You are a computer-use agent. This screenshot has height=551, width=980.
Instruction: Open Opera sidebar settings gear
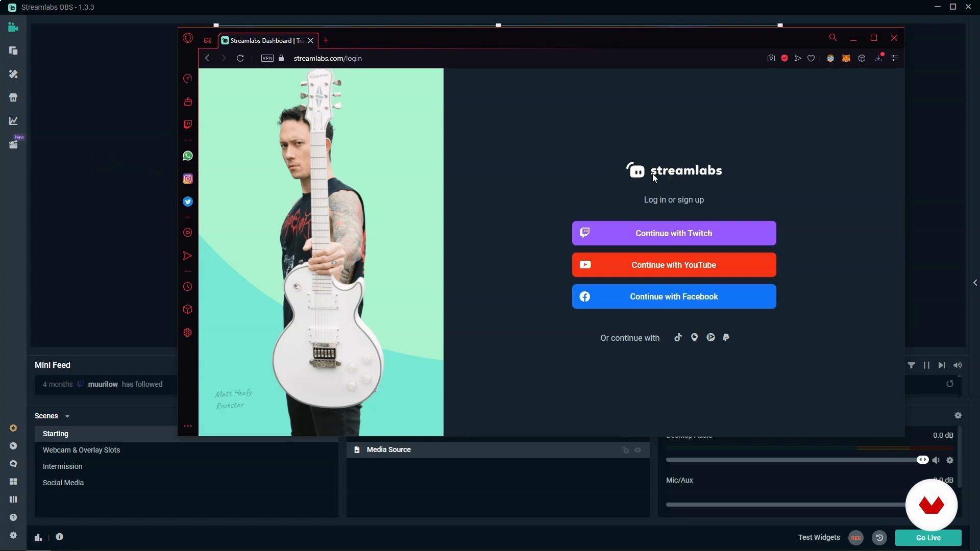click(x=188, y=333)
